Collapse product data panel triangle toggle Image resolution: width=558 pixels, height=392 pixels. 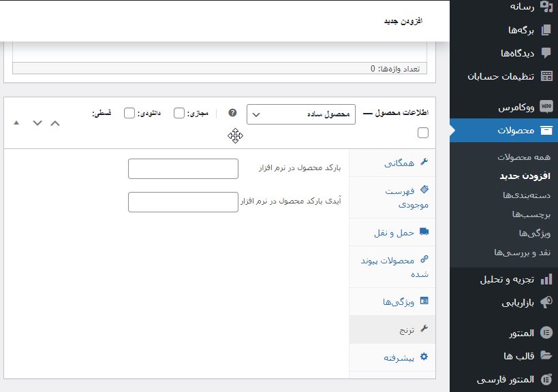coord(16,122)
